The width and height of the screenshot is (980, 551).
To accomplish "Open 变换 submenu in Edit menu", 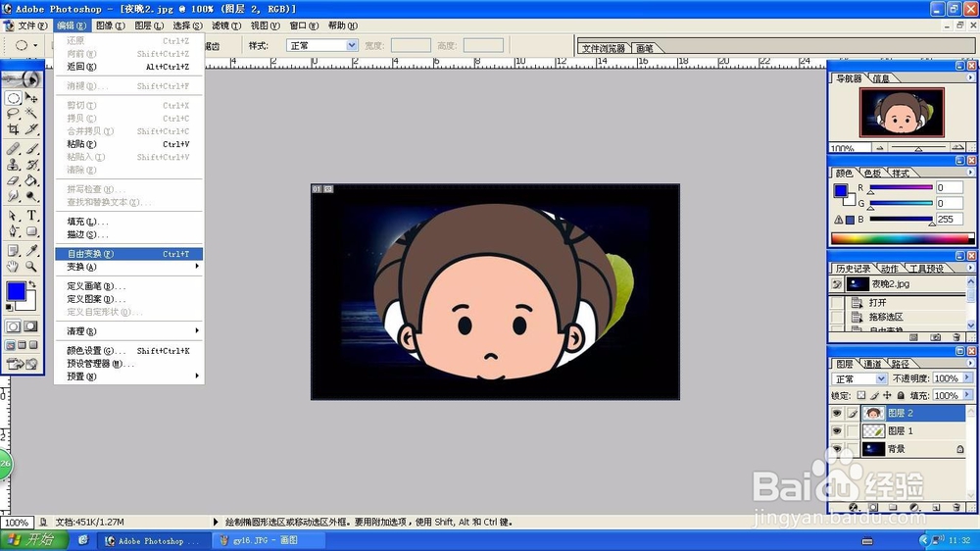I will pos(128,267).
